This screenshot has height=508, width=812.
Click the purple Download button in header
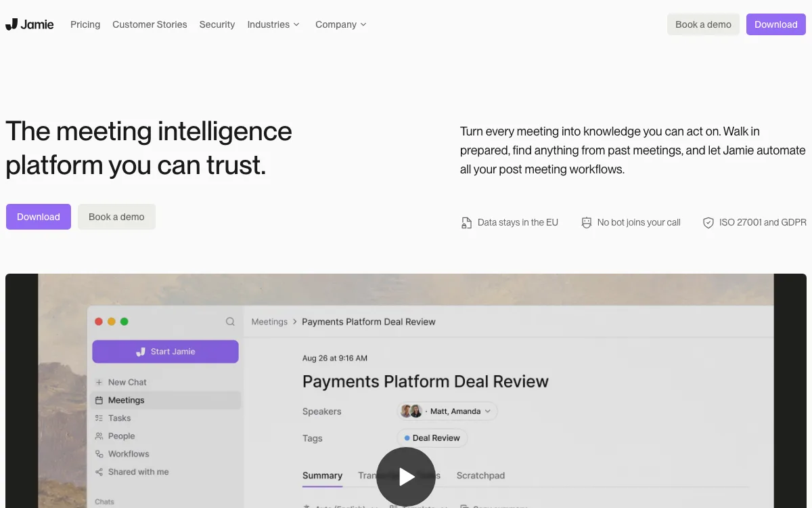point(775,24)
